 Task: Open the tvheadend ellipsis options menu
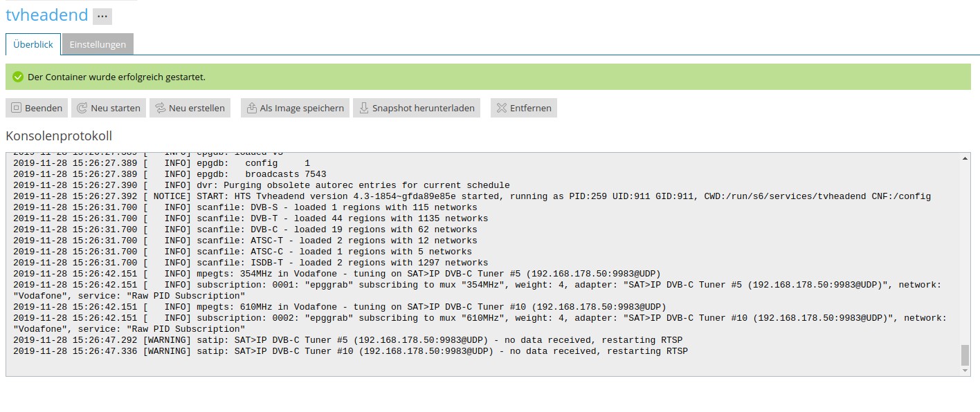102,17
